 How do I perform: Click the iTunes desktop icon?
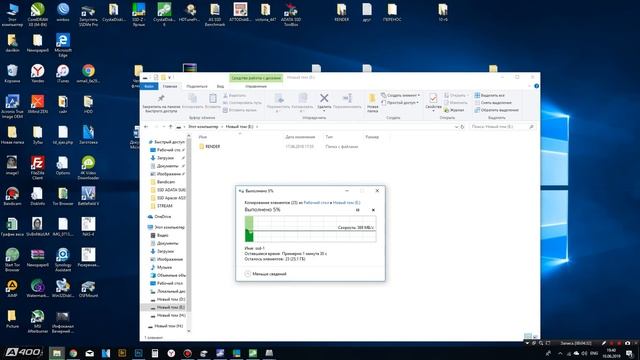[x=63, y=73]
